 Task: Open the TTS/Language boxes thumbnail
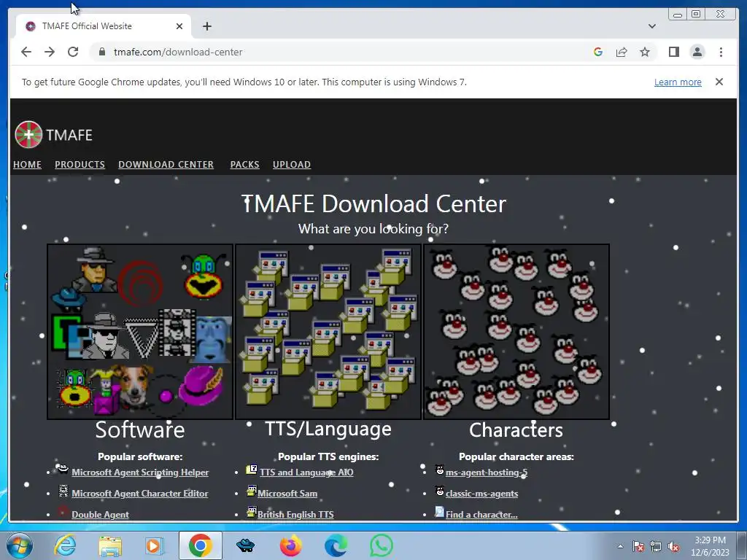[328, 332]
